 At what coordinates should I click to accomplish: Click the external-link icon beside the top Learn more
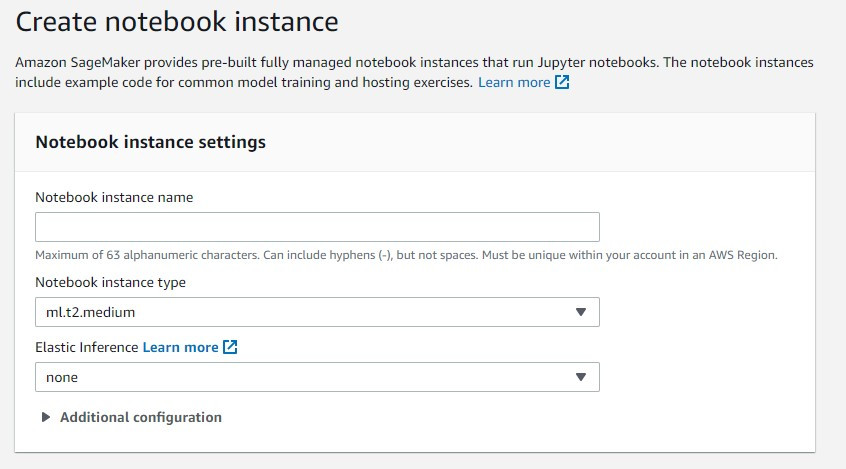pyautogui.click(x=562, y=82)
